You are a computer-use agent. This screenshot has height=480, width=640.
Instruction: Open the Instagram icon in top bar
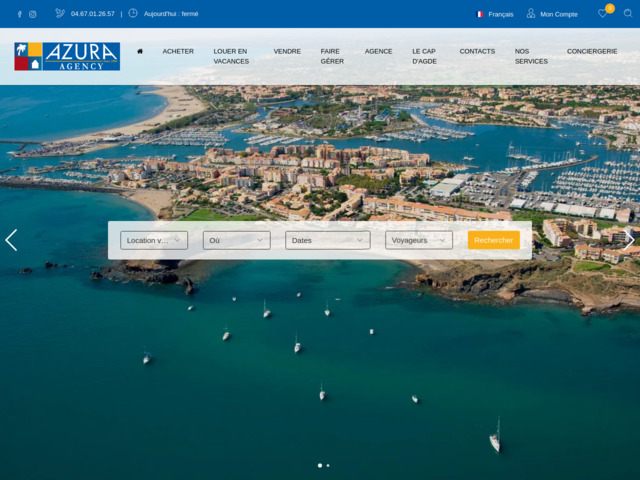(x=33, y=14)
